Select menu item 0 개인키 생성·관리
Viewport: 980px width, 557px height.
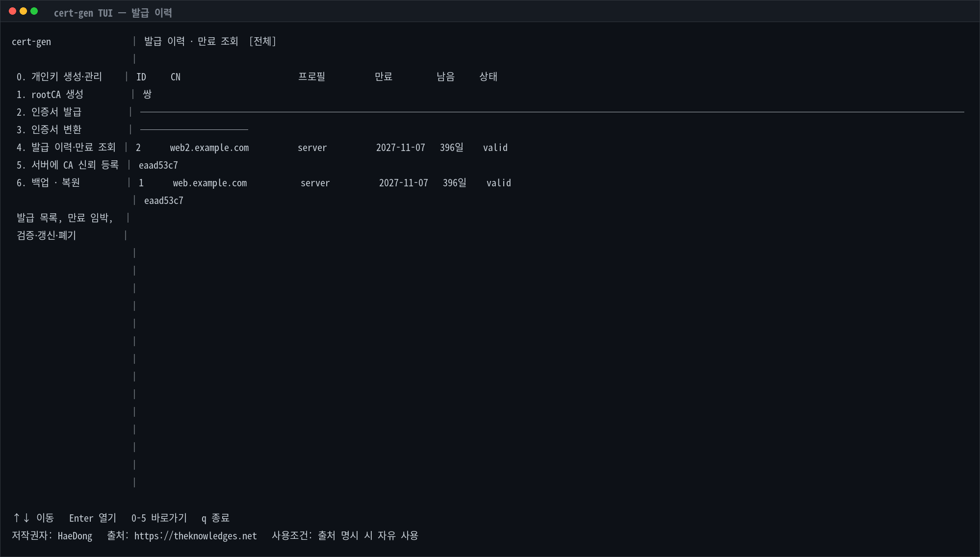pos(59,76)
